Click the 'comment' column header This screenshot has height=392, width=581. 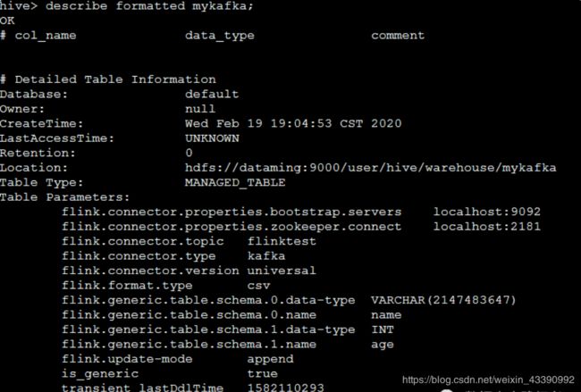[x=398, y=35]
